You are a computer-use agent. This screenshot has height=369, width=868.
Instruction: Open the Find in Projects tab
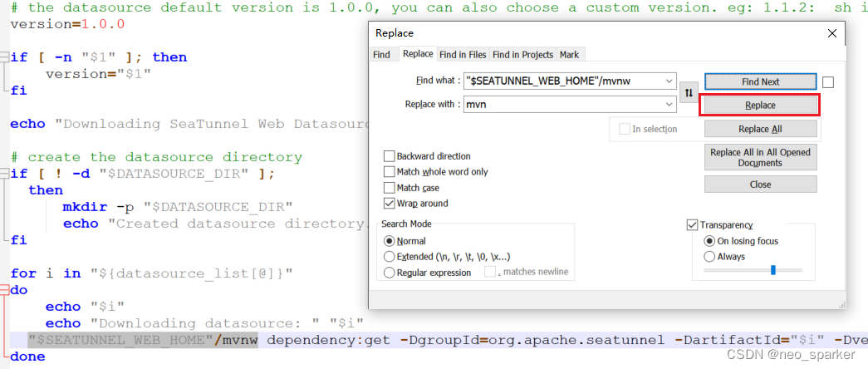tap(522, 54)
